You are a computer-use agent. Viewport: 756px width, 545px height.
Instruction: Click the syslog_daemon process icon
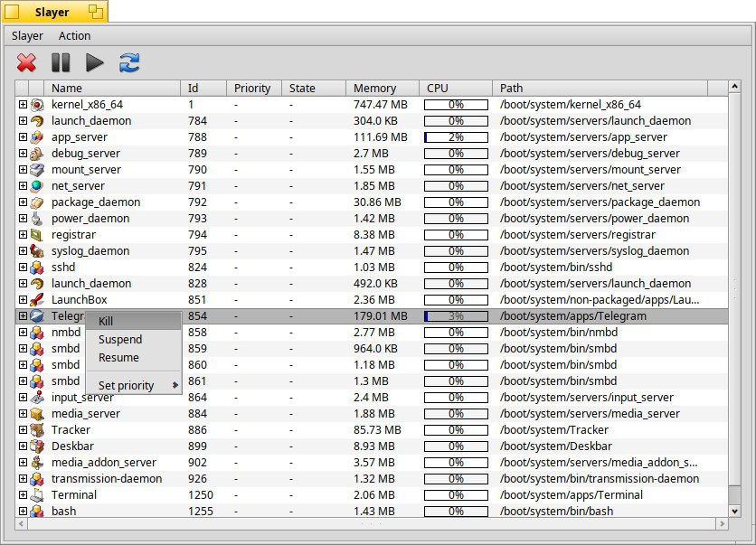[x=37, y=251]
